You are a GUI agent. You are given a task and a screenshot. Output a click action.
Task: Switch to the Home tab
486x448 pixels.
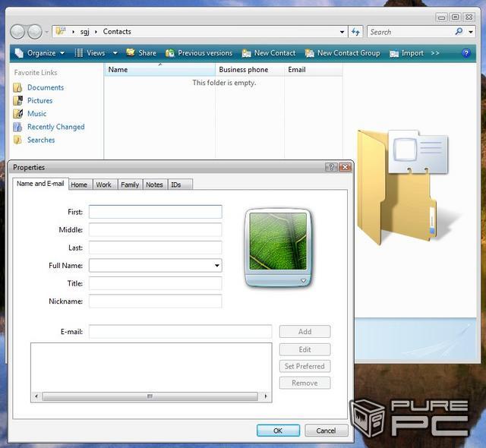[79, 185]
